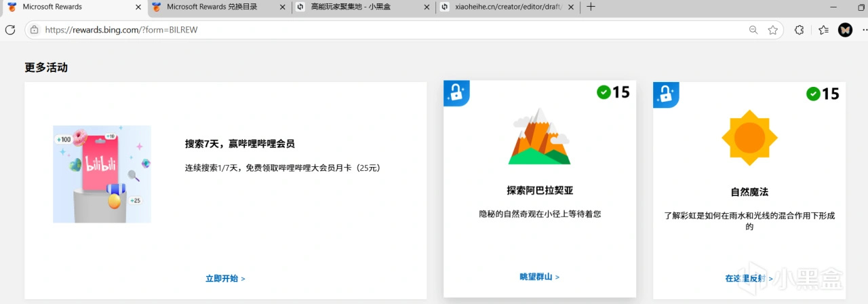The image size is (868, 304).
Task: Add this page to favorites star
Action: (x=772, y=30)
